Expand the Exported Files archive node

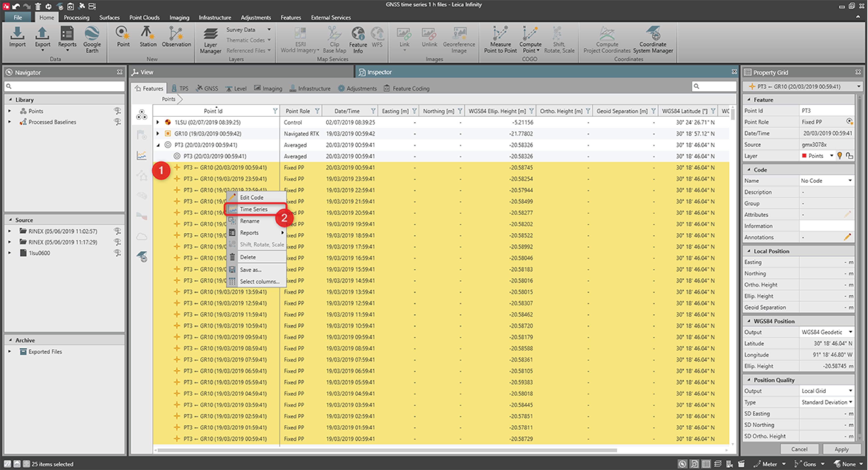click(10, 351)
